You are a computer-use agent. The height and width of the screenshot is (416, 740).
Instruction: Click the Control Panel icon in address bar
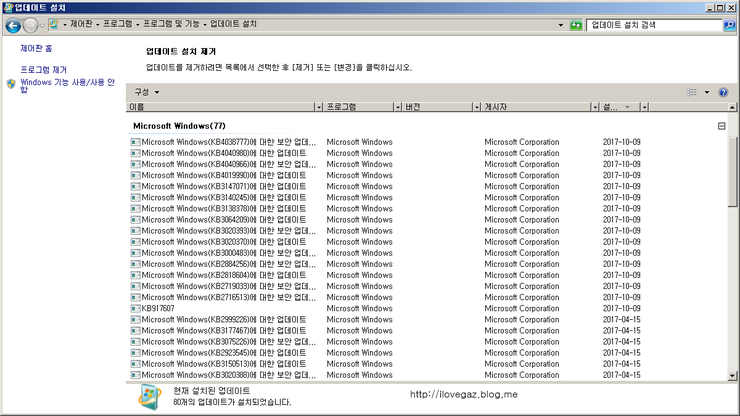54,24
